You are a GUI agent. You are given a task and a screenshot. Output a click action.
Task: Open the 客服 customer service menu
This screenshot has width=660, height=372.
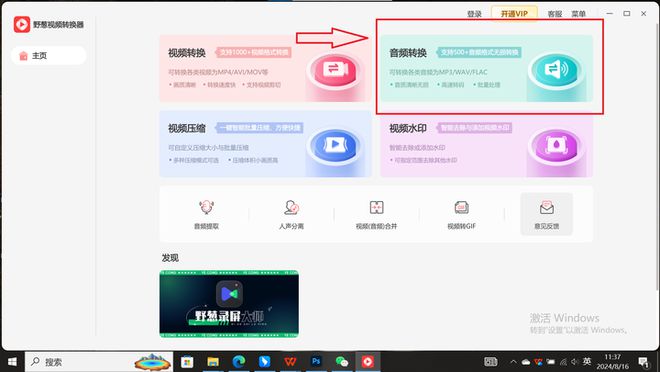point(555,14)
